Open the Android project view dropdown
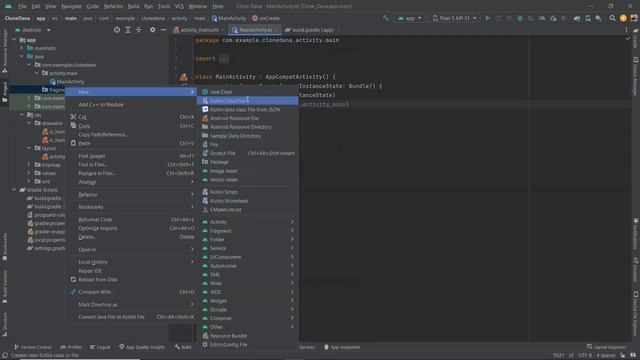Viewport: 640px width, 360px height. click(32, 30)
